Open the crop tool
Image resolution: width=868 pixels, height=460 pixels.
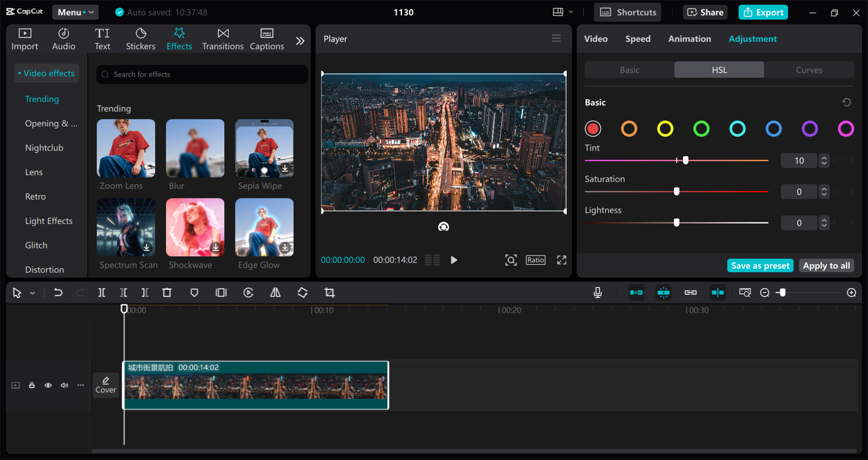tap(330, 293)
